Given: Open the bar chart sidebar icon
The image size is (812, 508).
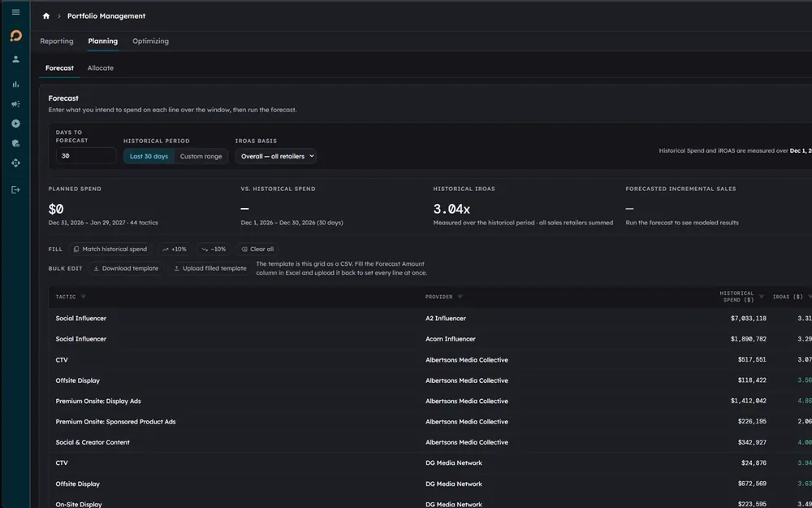Looking at the screenshot, I should pos(15,84).
